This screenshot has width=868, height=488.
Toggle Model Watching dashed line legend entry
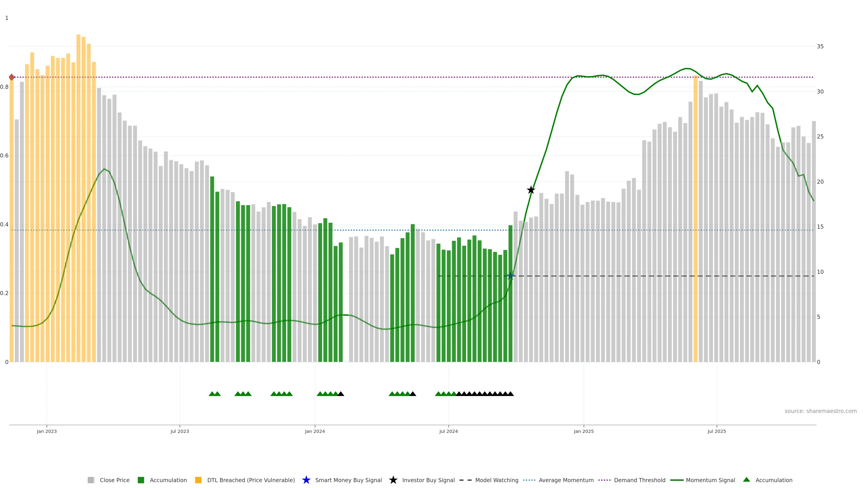click(496, 480)
